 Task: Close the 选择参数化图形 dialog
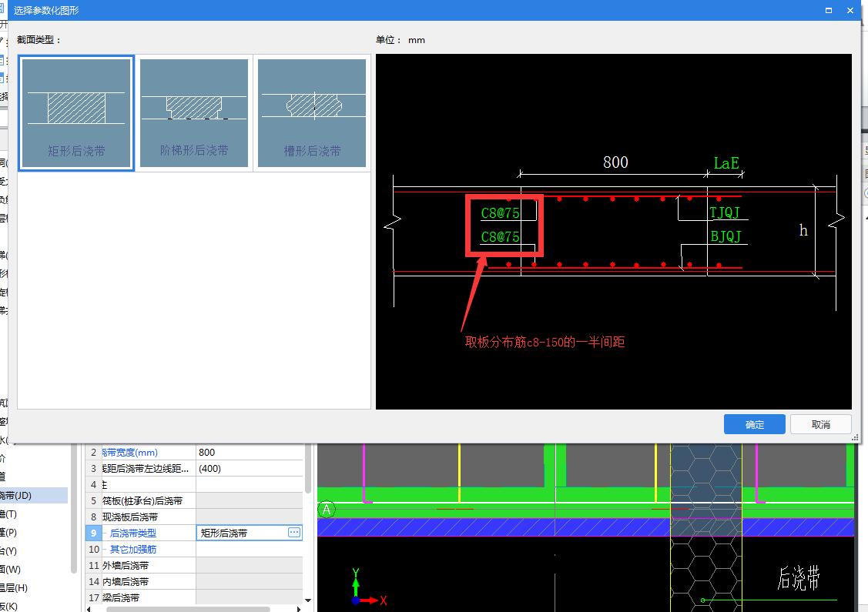point(850,11)
